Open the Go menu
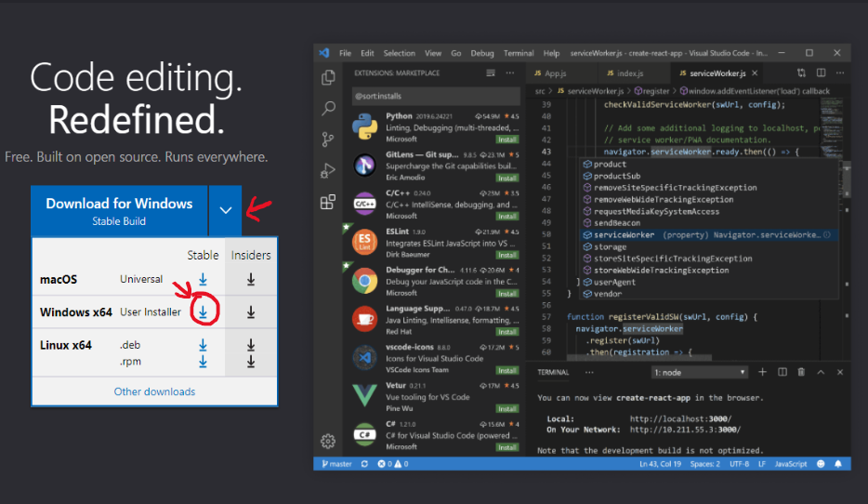Image resolution: width=868 pixels, height=504 pixels. click(x=456, y=53)
